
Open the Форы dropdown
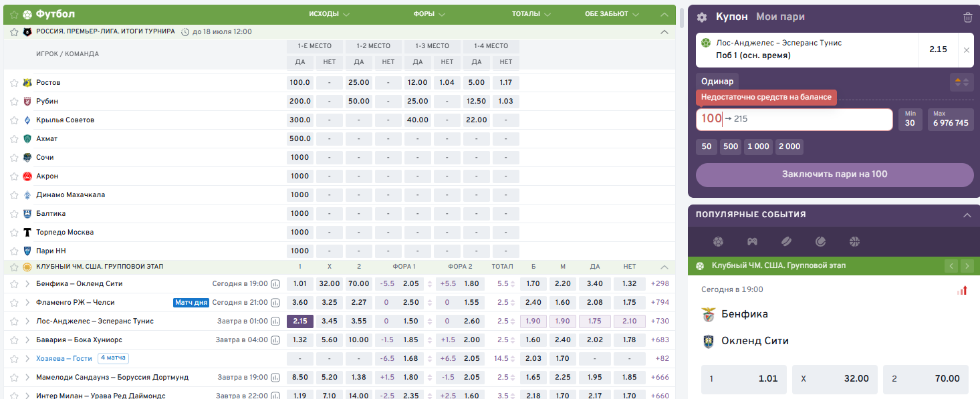point(430,14)
